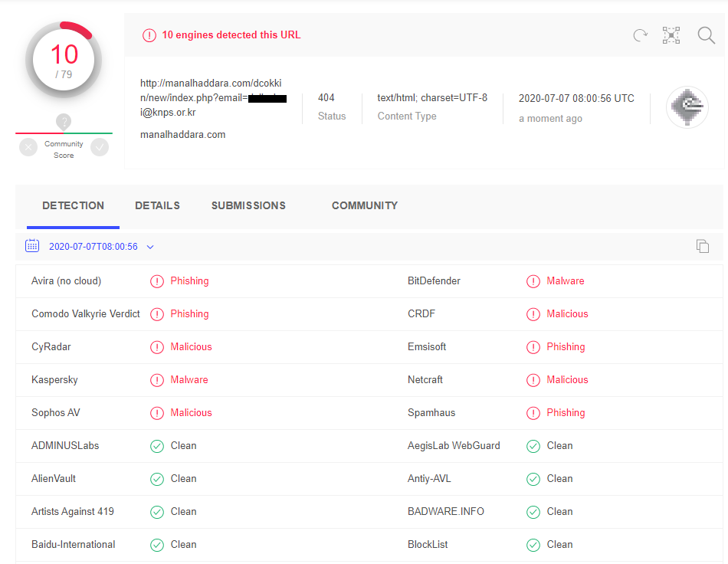Click the detection score 10 / 79 gauge
728x564 pixels.
pos(64,60)
